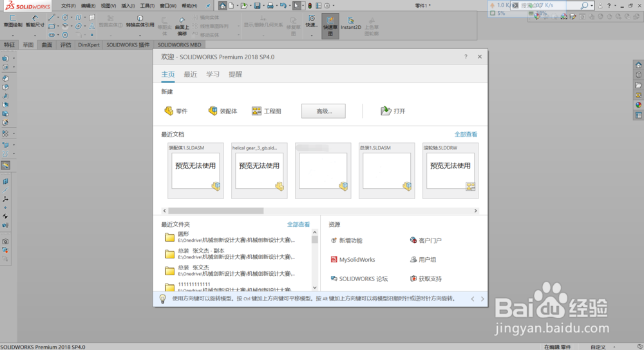
Task: Create a new Assembly (装配体) document
Action: 223,111
